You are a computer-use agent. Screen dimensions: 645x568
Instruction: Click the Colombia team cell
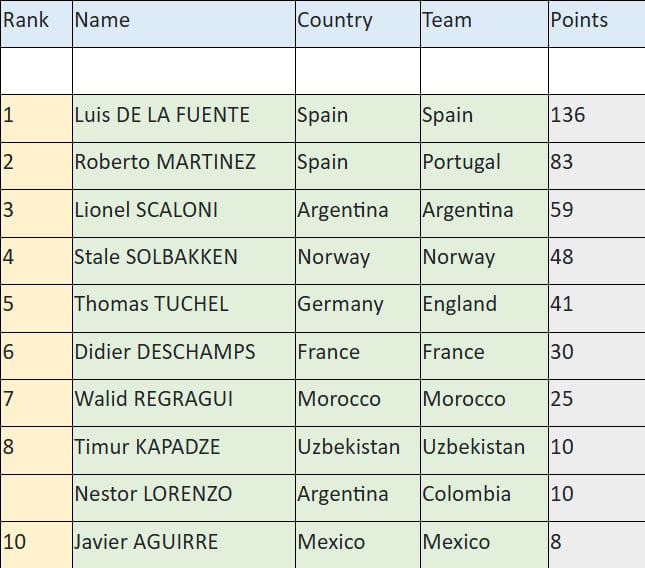[483, 494]
